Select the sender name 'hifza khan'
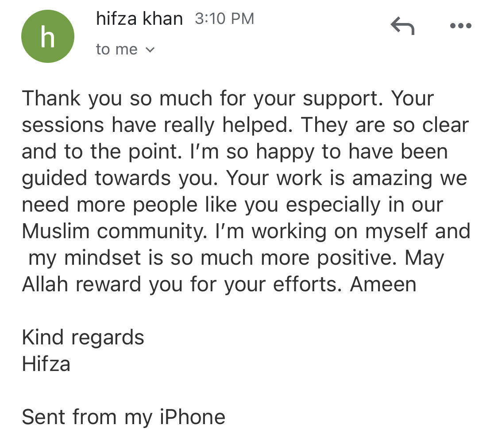 coord(139,19)
